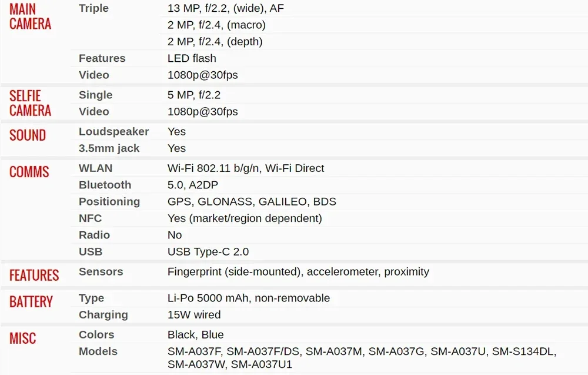Open the Sensors spec label

coord(101,271)
